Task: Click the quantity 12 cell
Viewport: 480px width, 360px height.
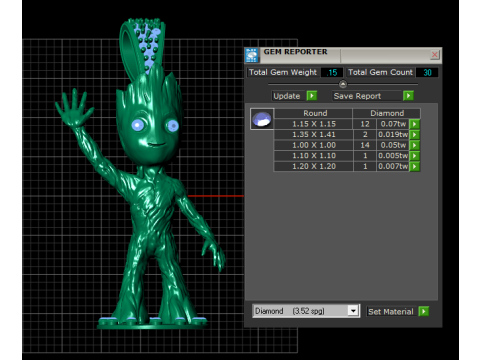Action: coord(365,124)
